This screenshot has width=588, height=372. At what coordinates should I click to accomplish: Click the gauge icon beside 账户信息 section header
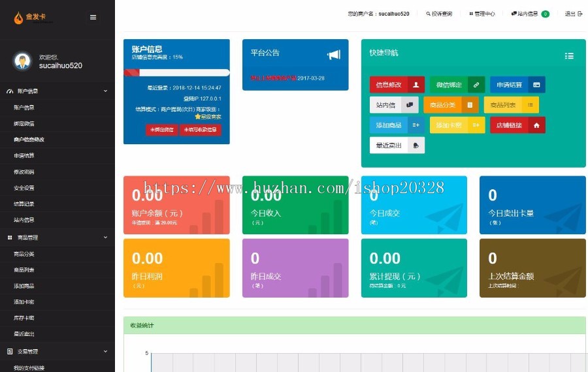click(10, 91)
